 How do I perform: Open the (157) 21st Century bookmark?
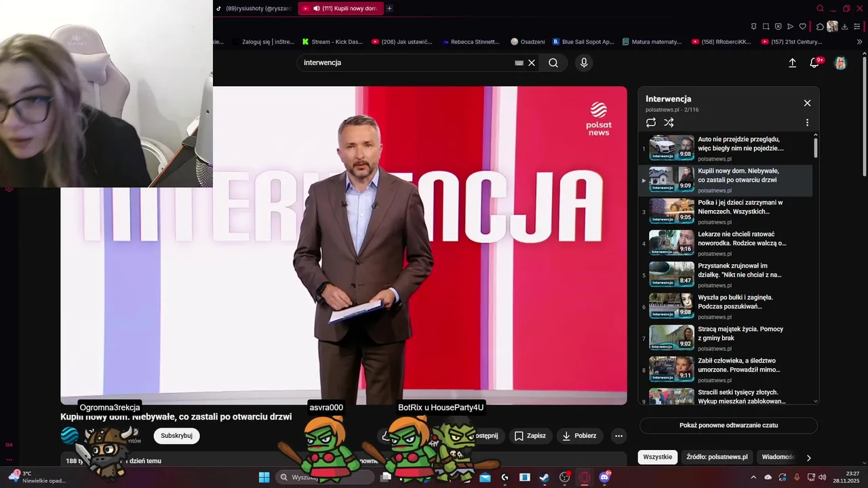[791, 41]
